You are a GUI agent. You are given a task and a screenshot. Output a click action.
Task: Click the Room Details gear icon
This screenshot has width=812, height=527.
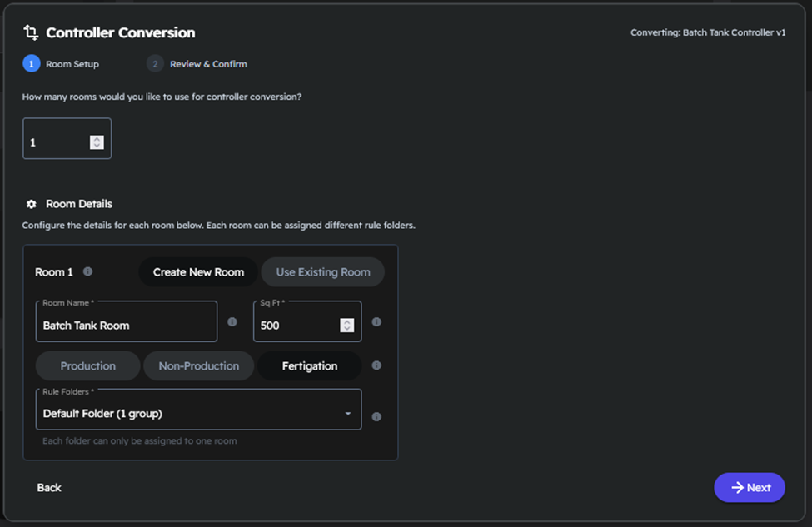(x=32, y=204)
